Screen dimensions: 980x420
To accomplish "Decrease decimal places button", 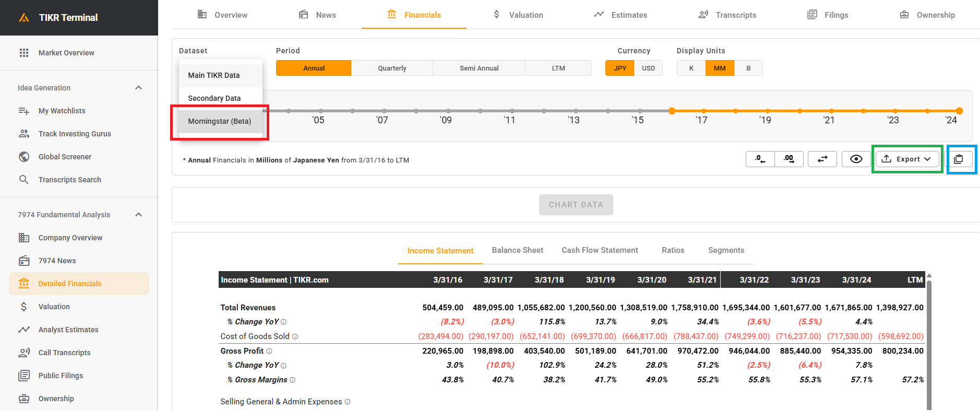I will [760, 159].
